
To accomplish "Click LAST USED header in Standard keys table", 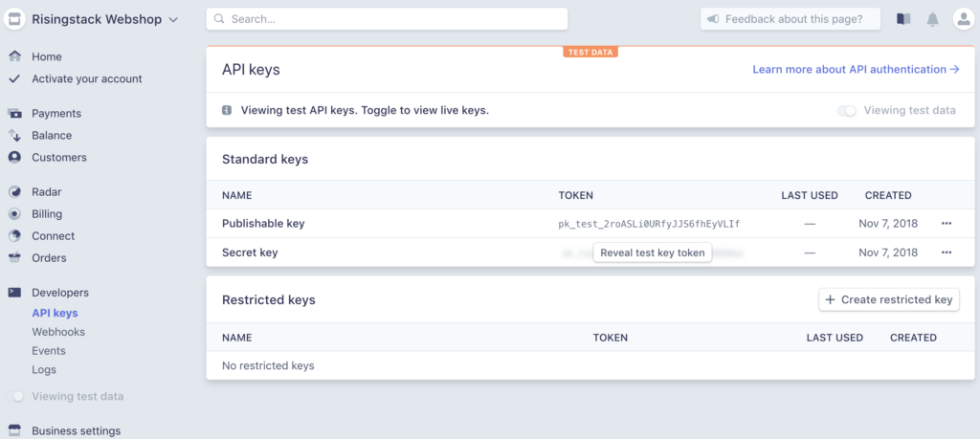I will [x=810, y=195].
